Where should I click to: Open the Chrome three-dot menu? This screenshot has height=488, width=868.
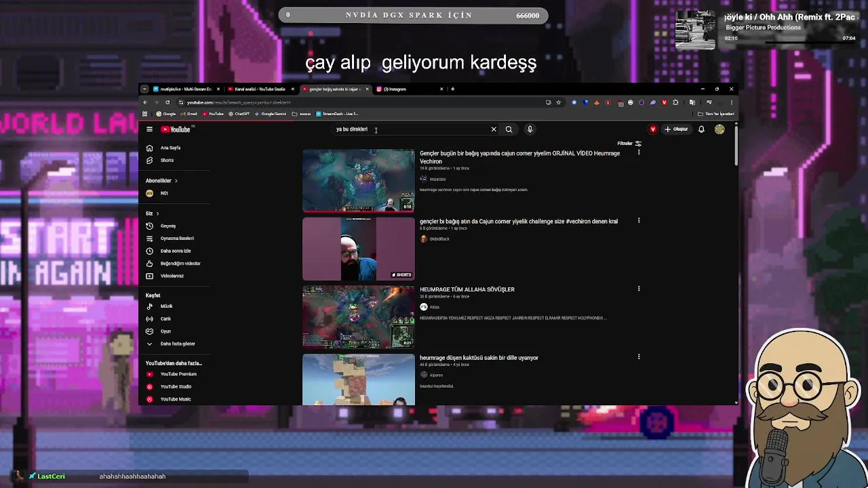(x=731, y=102)
